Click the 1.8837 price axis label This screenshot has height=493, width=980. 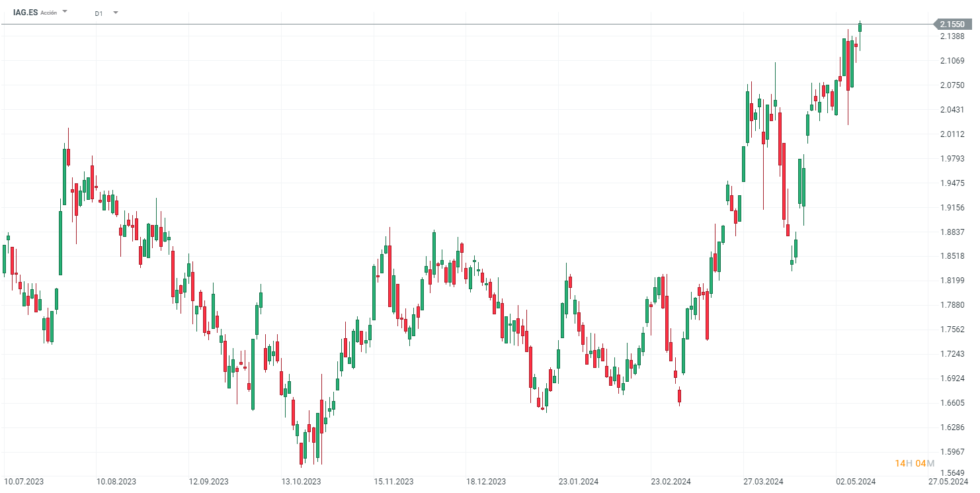(x=952, y=232)
